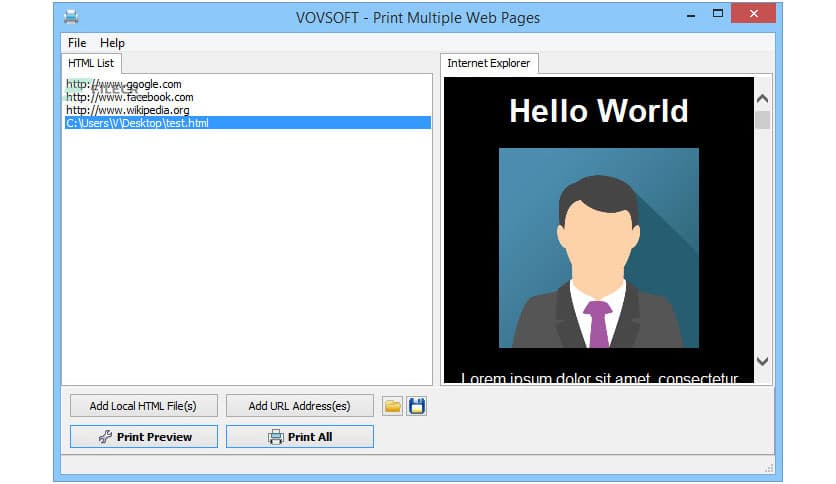Select C:\Users\V\Desktop\test.html list entry
This screenshot has height=484, width=836.
coord(248,123)
